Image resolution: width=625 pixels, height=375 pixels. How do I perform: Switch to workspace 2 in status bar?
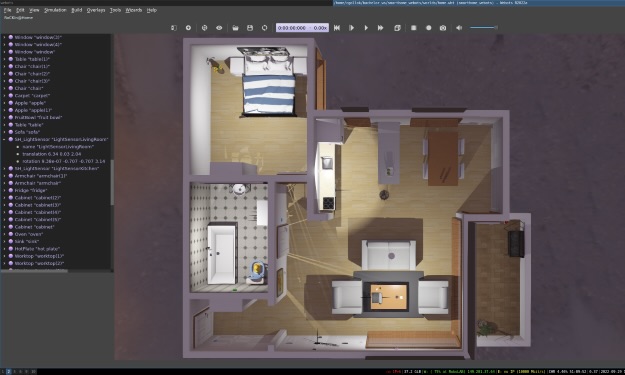(8, 371)
